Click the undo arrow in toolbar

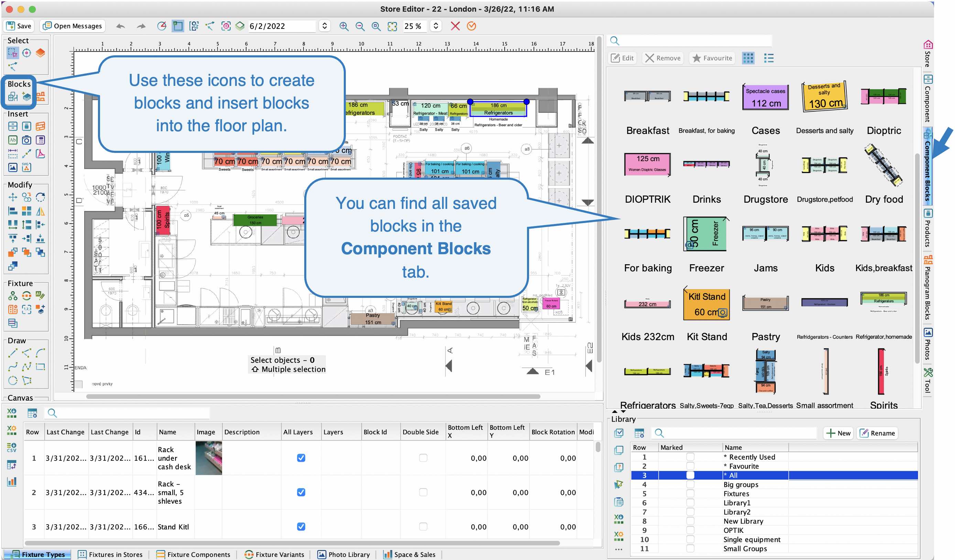121,26
